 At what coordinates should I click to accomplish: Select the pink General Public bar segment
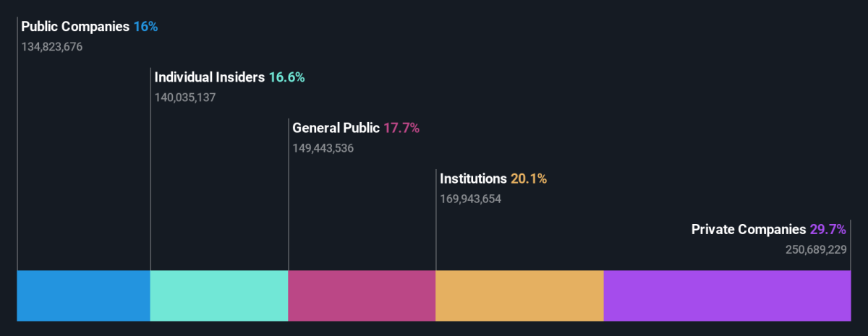(362, 296)
